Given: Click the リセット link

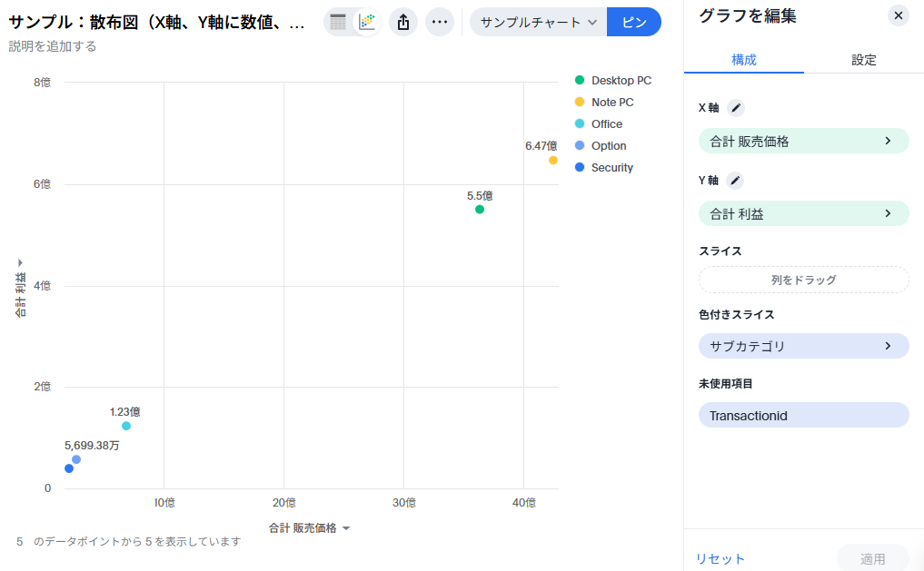Looking at the screenshot, I should pyautogui.click(x=720, y=559).
